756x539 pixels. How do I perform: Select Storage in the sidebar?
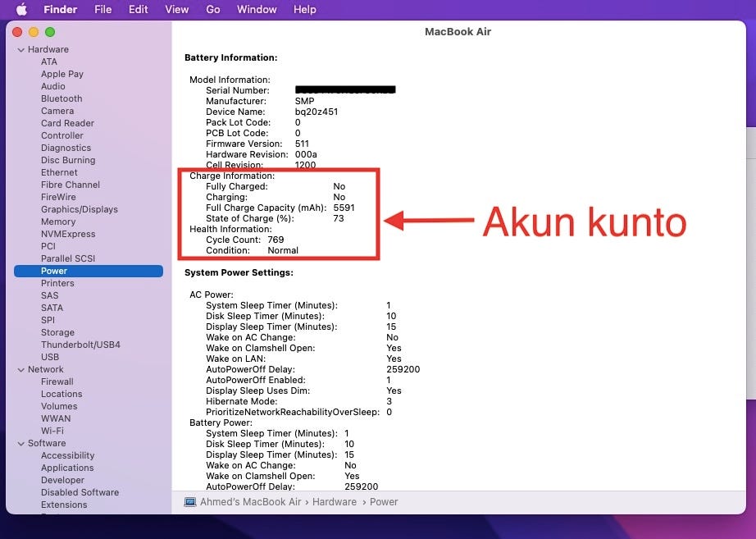point(58,332)
